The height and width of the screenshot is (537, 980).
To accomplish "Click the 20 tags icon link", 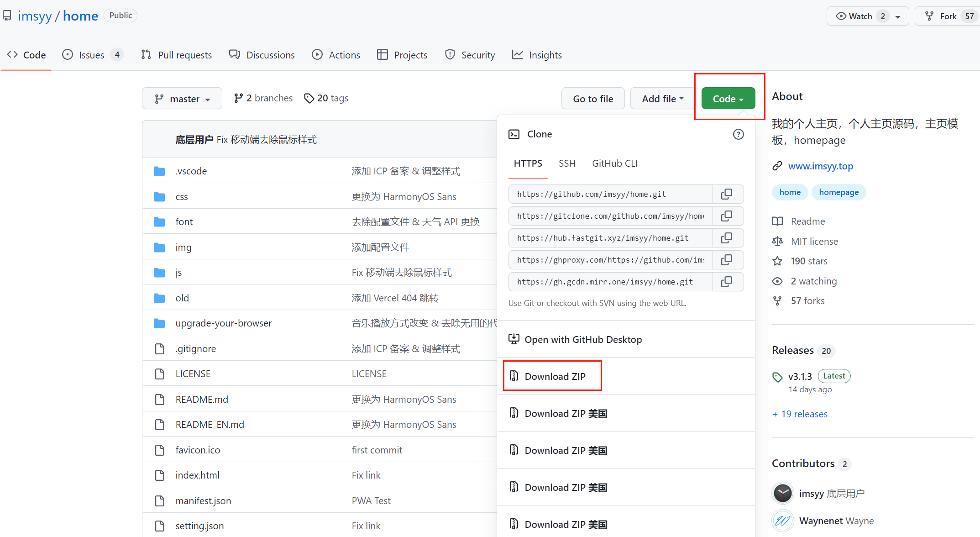I will [309, 98].
